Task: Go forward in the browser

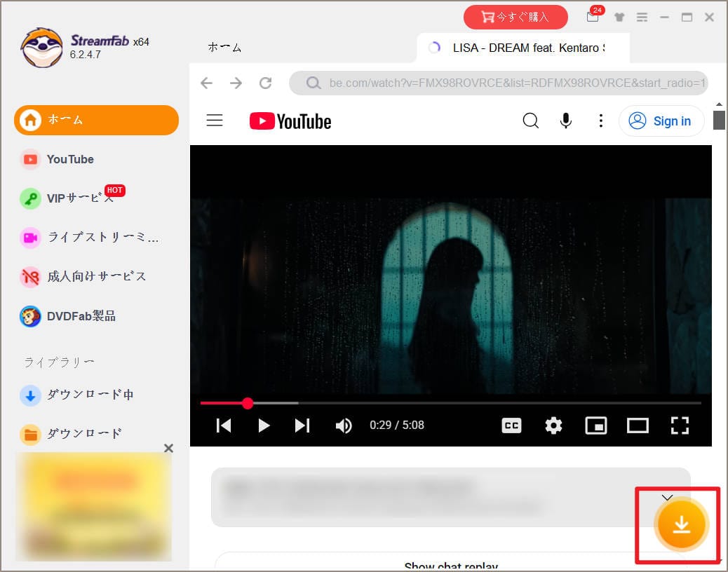Action: [236, 83]
